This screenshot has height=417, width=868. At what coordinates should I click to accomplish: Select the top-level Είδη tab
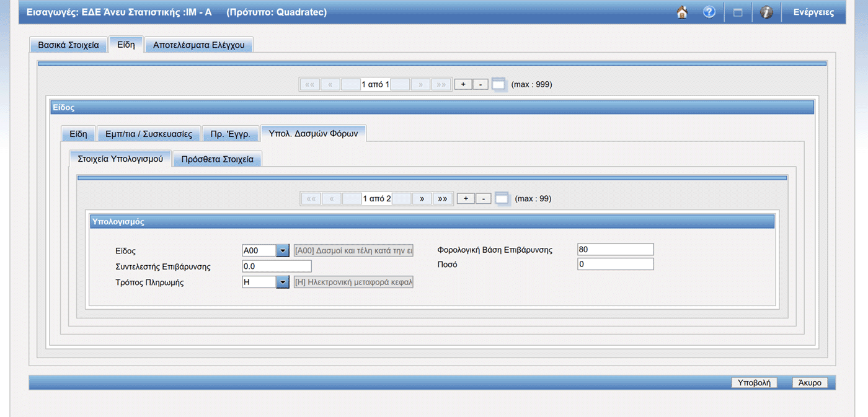pos(126,45)
